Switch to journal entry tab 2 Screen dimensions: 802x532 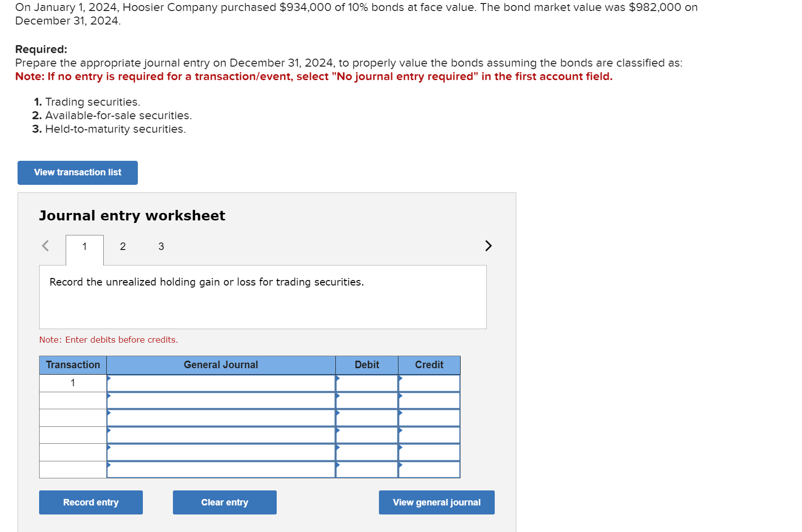tap(122, 246)
